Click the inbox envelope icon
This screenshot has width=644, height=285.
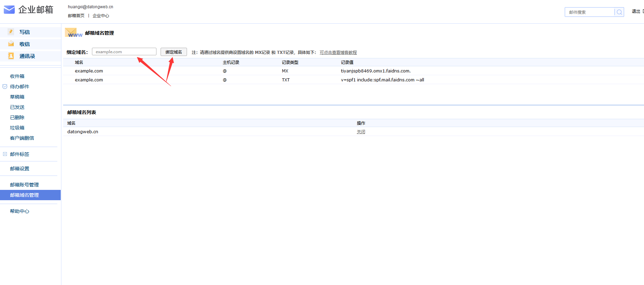(x=11, y=44)
